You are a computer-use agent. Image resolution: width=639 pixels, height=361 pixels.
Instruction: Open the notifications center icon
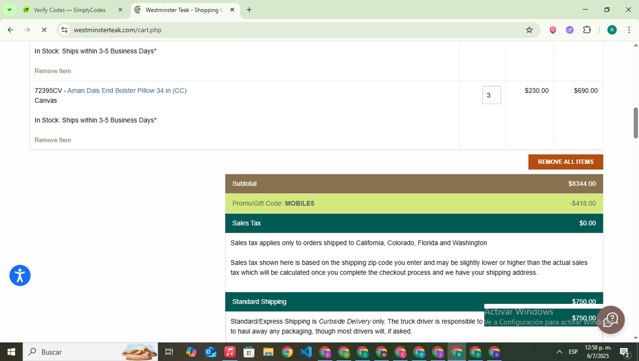(625, 352)
